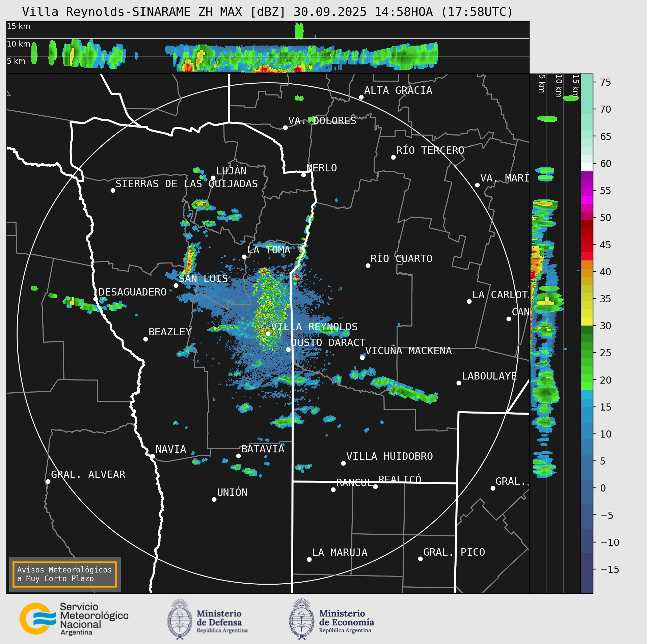Click the VA. DOLORES map label

322,121
